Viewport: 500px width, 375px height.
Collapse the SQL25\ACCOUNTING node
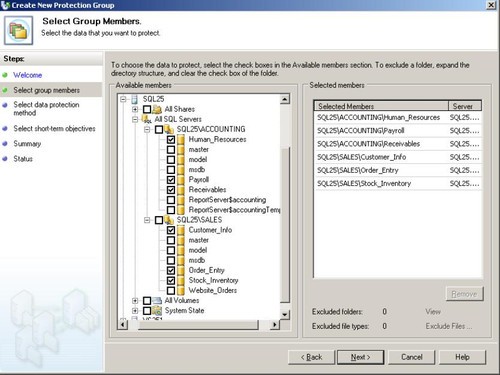pyautogui.click(x=147, y=129)
